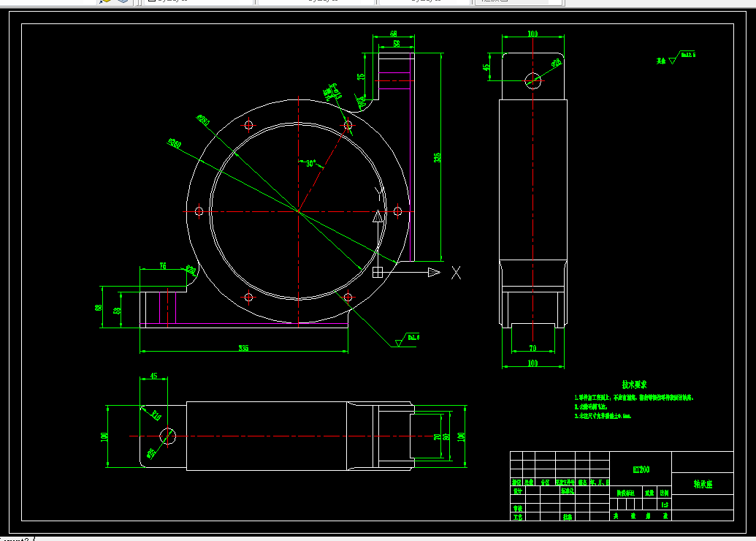Pick the top 100 dimension of the side view
Viewport: 756px width, 541px height.
coord(532,34)
